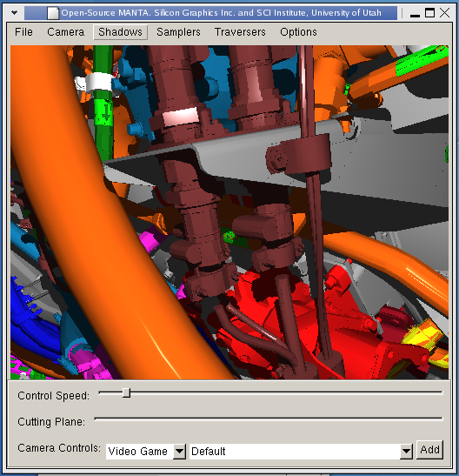Maximize the MANTA window

point(429,13)
